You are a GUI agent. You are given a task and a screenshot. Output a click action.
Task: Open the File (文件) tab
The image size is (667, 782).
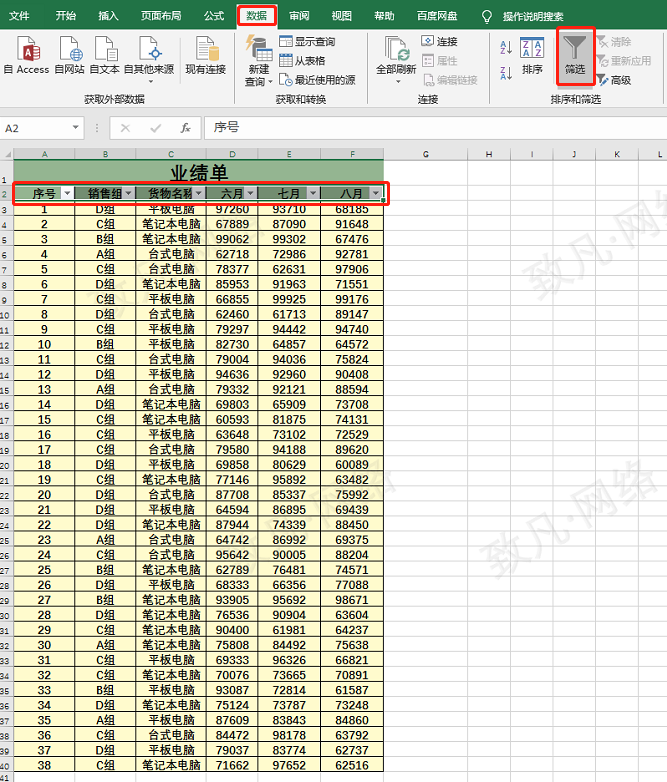coord(19,16)
